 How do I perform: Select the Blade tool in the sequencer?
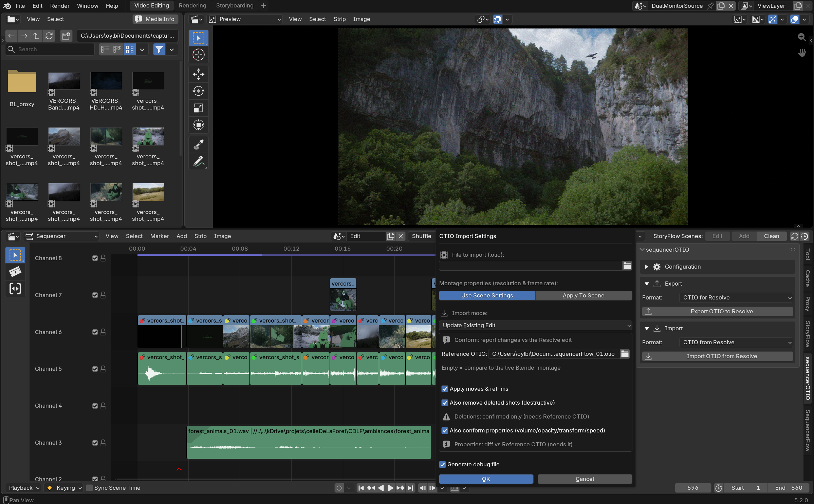point(15,272)
